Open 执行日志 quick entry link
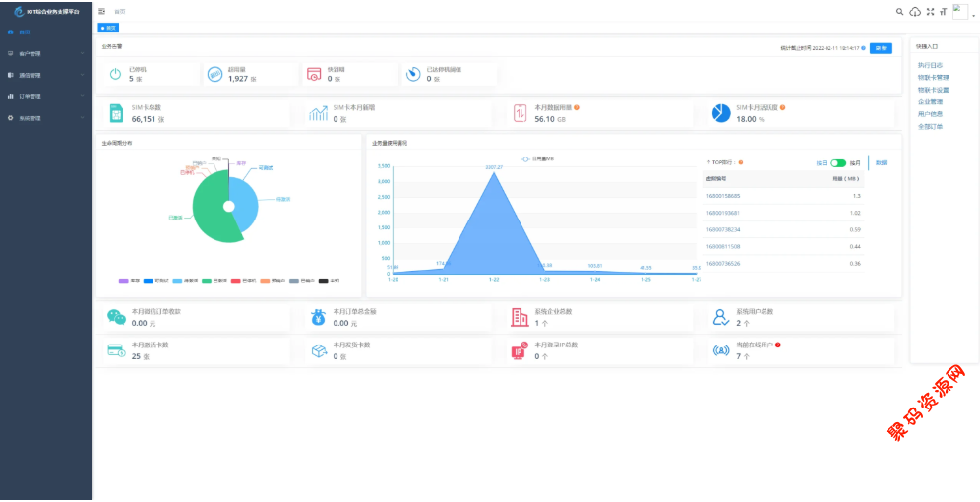The width and height of the screenshot is (980, 502). [x=930, y=65]
